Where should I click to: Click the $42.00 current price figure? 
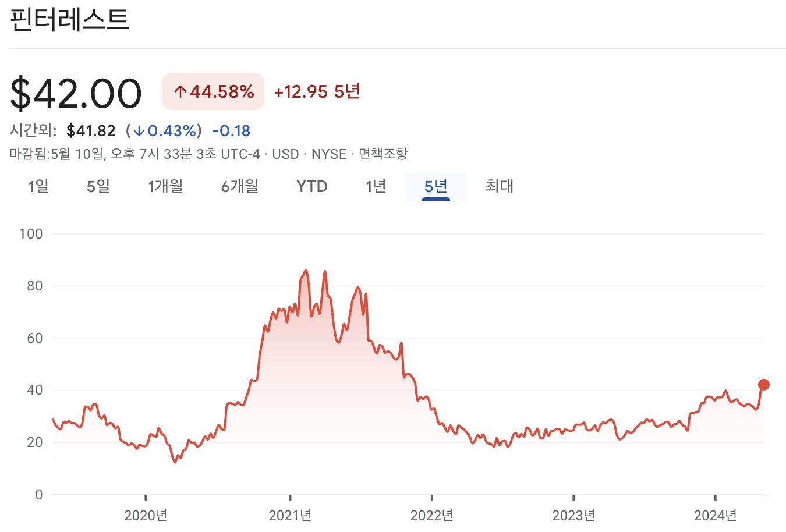point(76,92)
